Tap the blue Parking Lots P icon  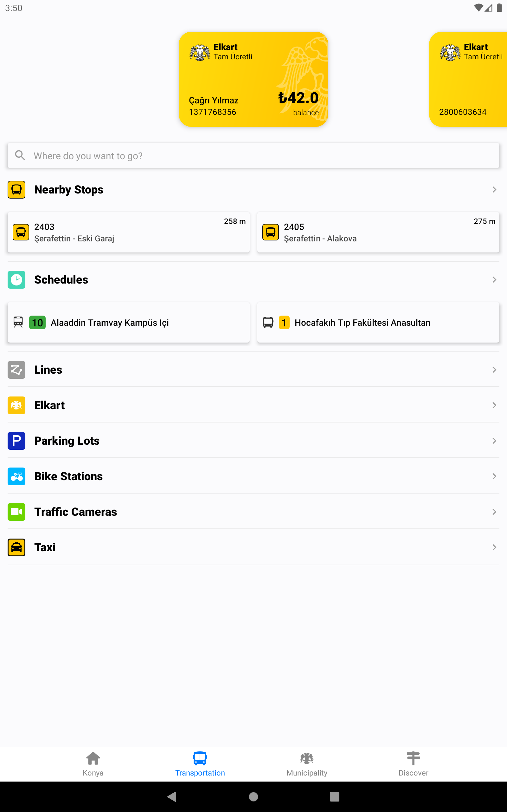(x=16, y=441)
